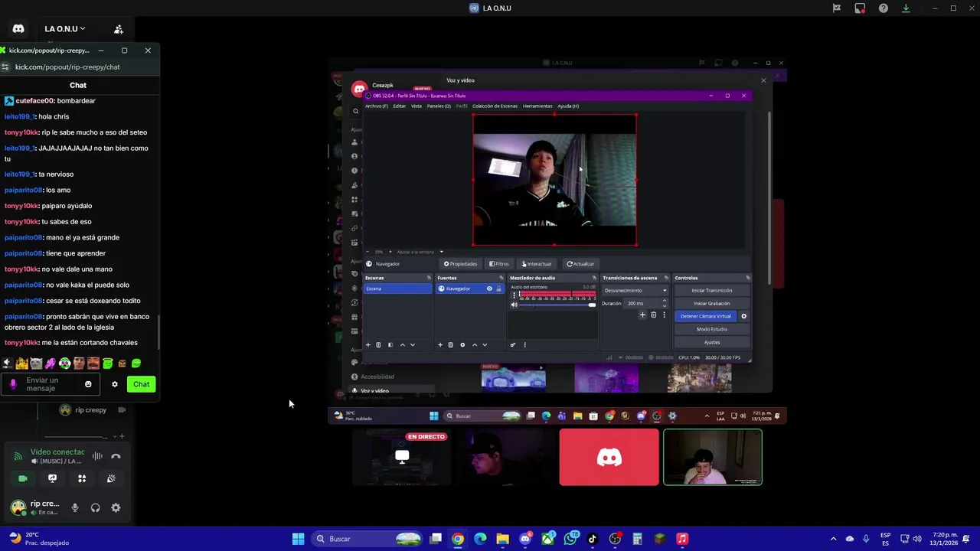Insert the white cat emote
The width and height of the screenshot is (980, 551).
tap(36, 364)
